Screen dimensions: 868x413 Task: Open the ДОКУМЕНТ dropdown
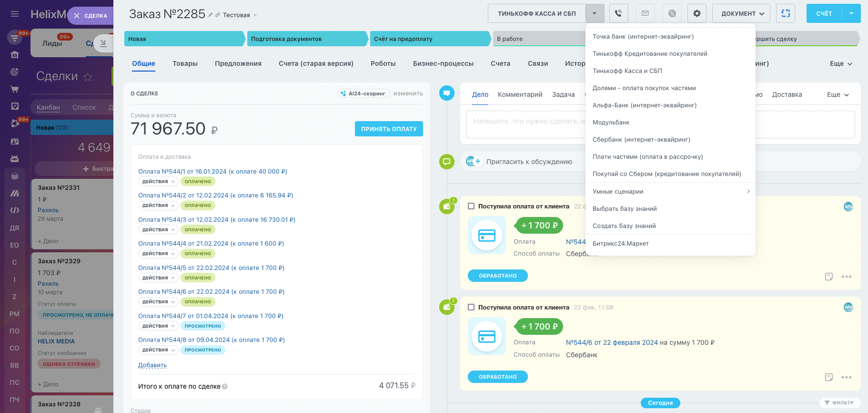pos(741,13)
